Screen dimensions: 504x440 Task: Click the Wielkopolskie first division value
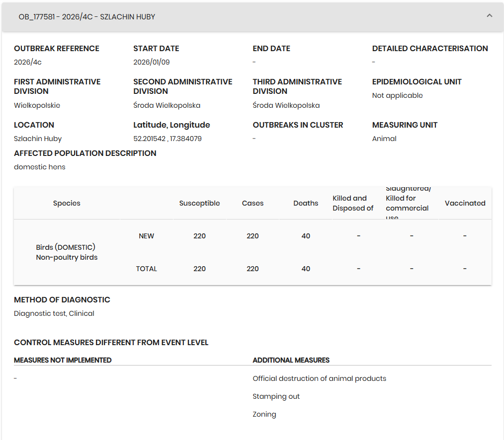[37, 105]
